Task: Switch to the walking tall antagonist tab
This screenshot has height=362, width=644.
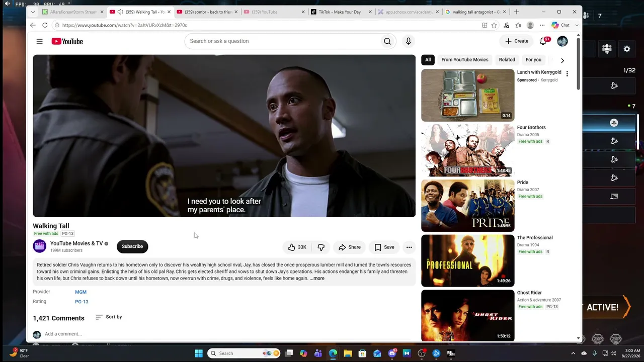Action: [475, 12]
